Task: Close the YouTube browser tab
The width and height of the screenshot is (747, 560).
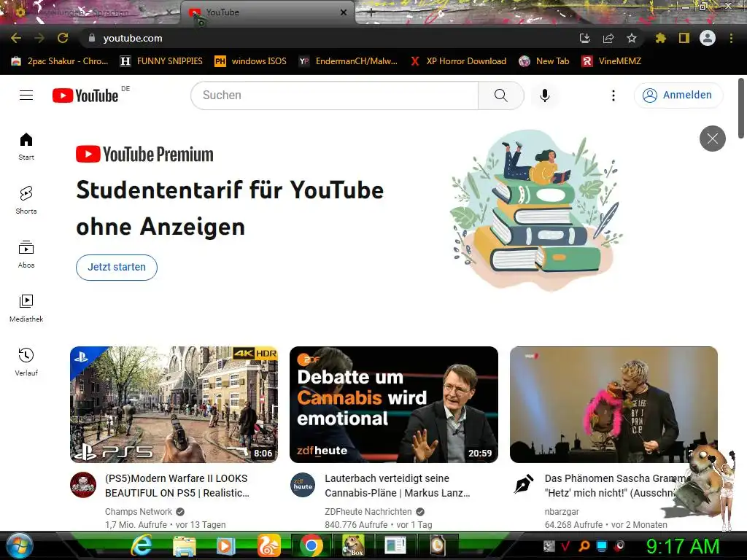Action: pyautogui.click(x=344, y=12)
